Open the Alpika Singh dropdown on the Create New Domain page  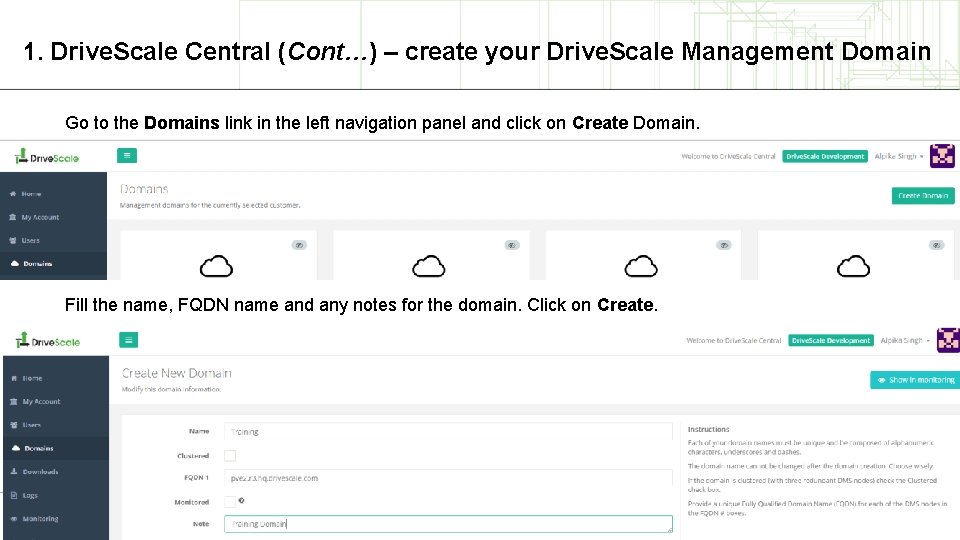(905, 340)
